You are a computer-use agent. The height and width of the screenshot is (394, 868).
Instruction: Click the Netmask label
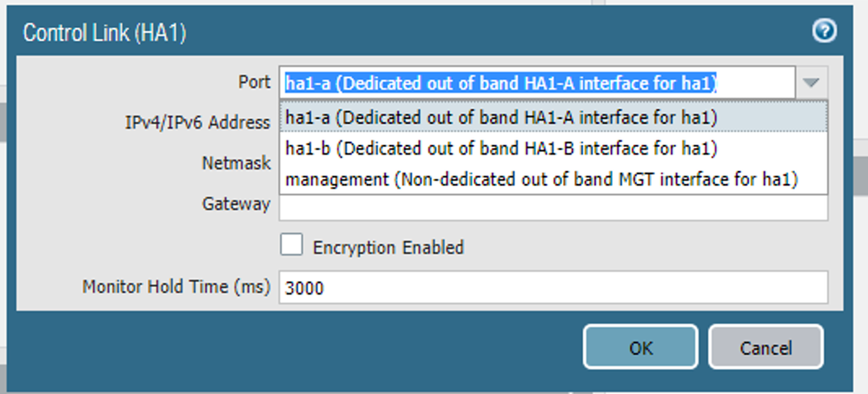coord(236,162)
